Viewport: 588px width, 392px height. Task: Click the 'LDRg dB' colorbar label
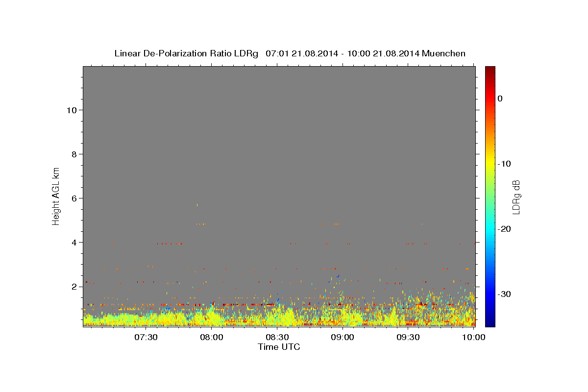[x=515, y=197]
